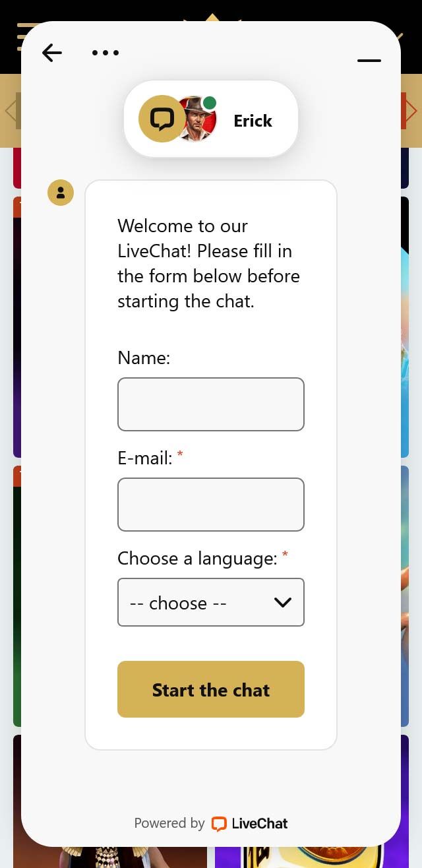Click the green online status dot
This screenshot has height=868, width=422.
tap(210, 103)
